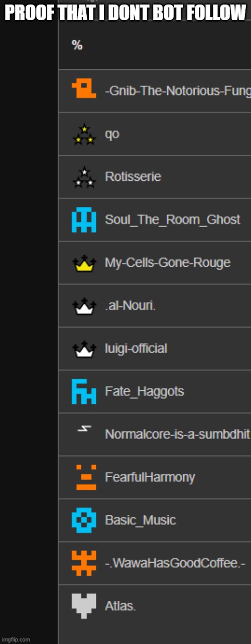Click the blue FH icon for Fate_Haggots

tap(84, 391)
